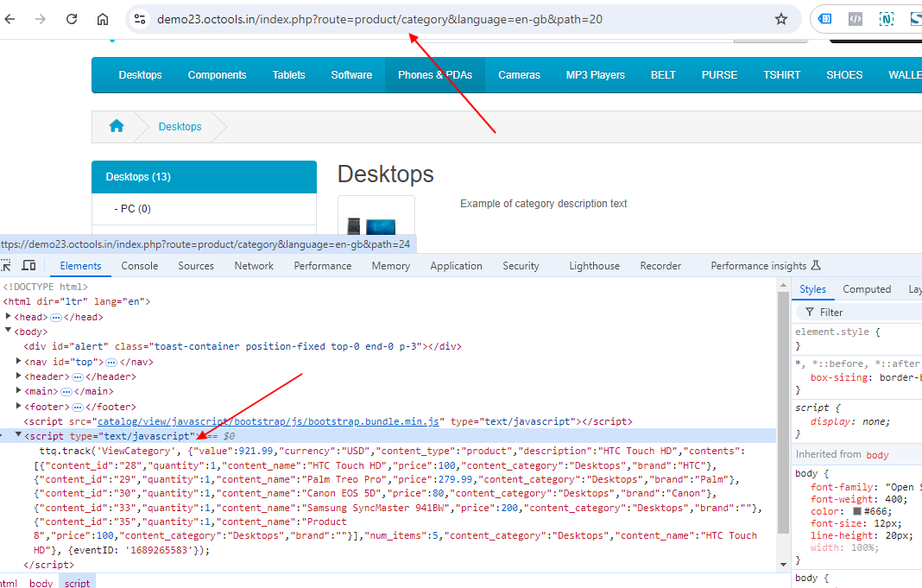This screenshot has height=588, width=922.
Task: Click the browser forward arrow
Action: point(40,19)
